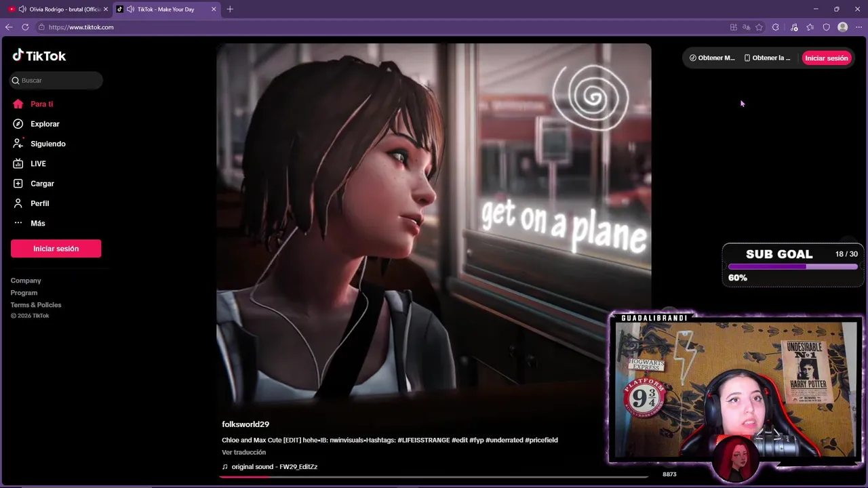Close the Olivia Rodrigo YouTube tab
This screenshot has width=868, height=488.
[x=106, y=9]
